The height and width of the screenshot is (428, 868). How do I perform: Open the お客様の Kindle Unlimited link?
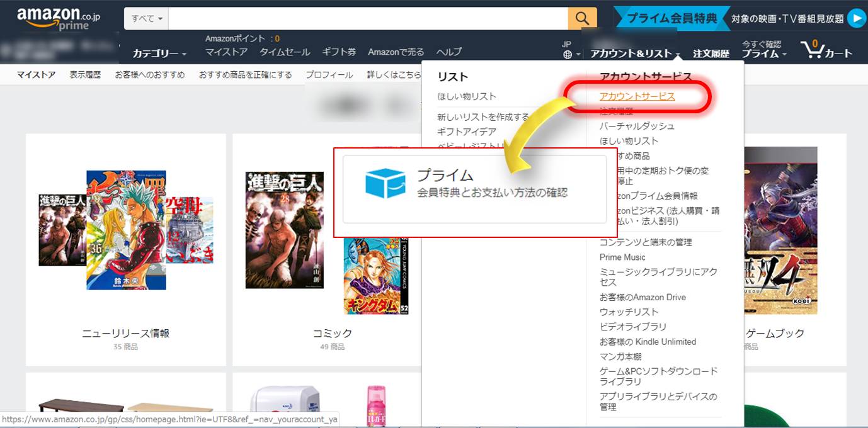click(648, 342)
